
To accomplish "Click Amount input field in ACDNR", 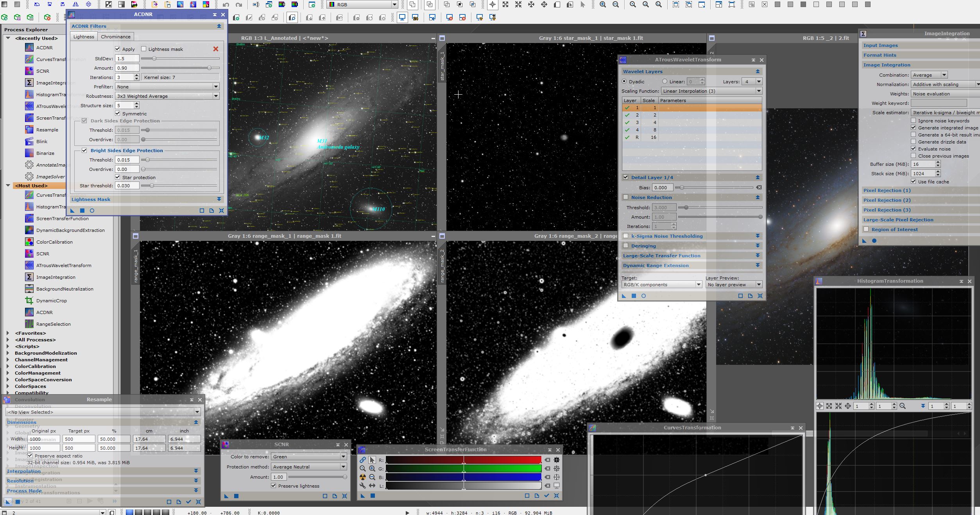I will pos(127,68).
